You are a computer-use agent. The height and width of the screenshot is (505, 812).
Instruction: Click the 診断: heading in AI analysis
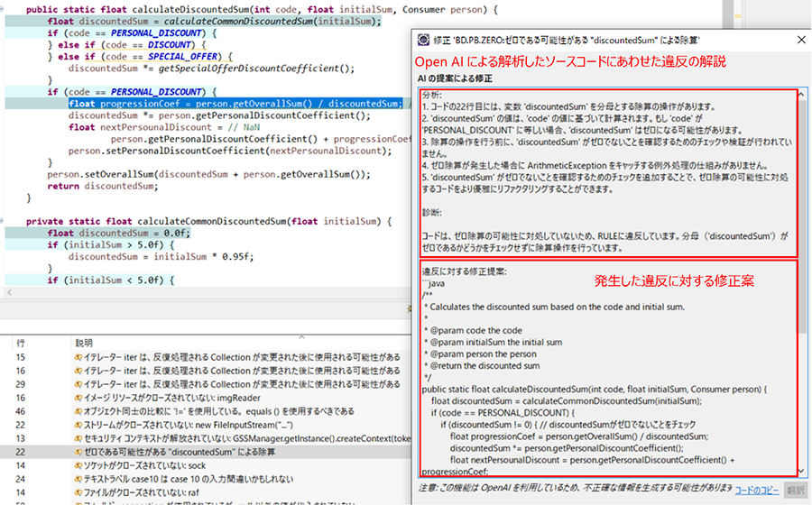pyautogui.click(x=432, y=213)
